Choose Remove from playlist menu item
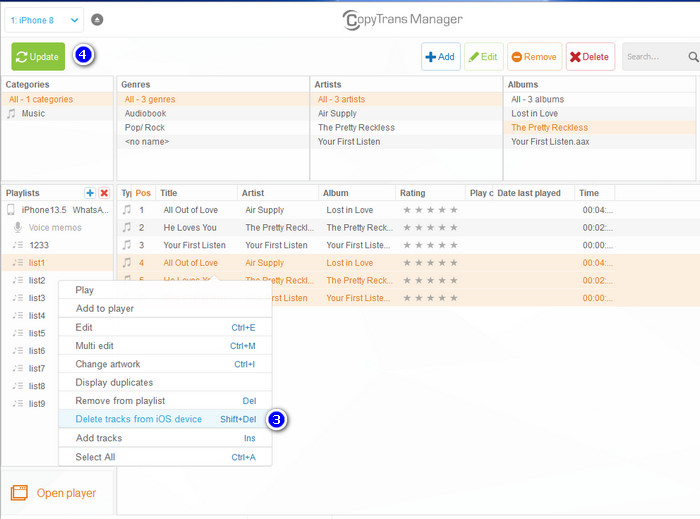This screenshot has height=519, width=700. tap(165, 401)
